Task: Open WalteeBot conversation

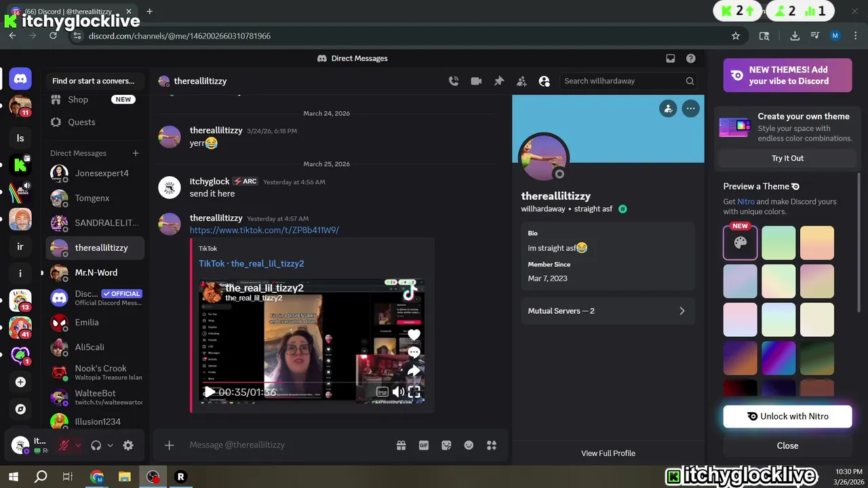Action: point(95,397)
